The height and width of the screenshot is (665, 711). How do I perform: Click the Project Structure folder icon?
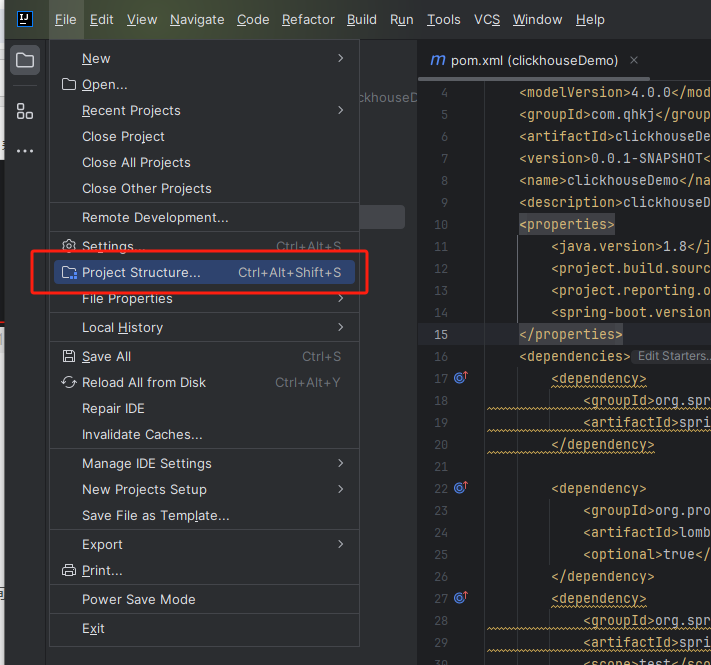click(69, 272)
